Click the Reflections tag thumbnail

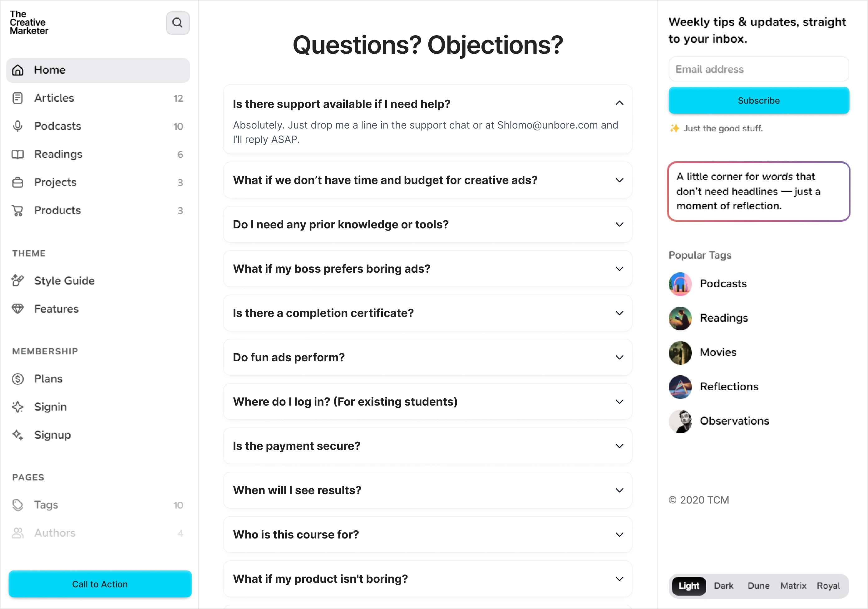pyautogui.click(x=680, y=387)
